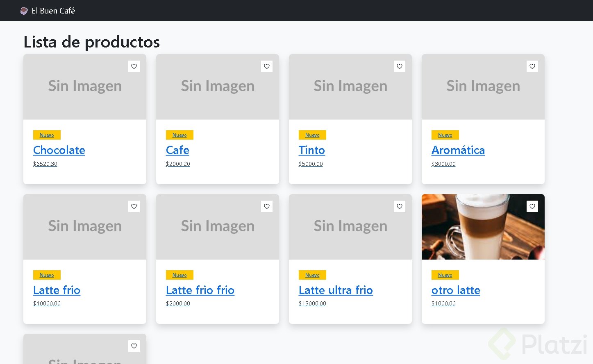
Task: Click heart icon on Cafe card
Action: point(267,66)
